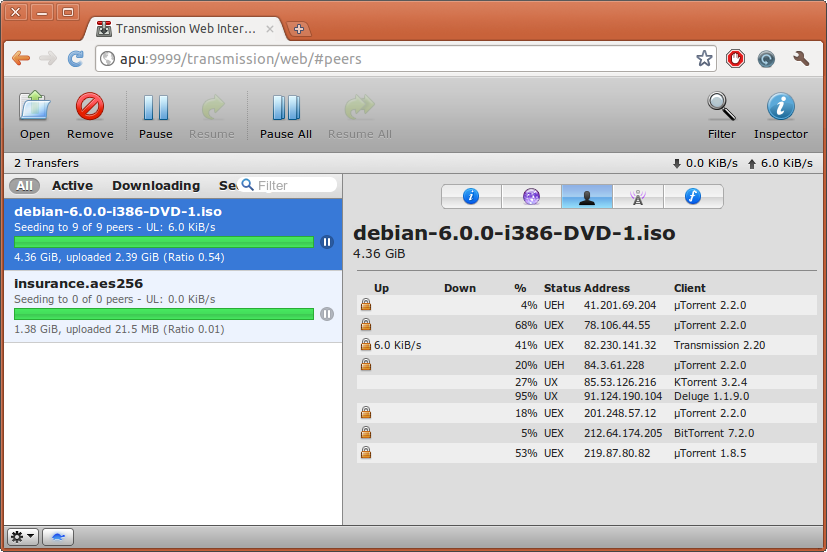Open the inspector Files tab

693,197
